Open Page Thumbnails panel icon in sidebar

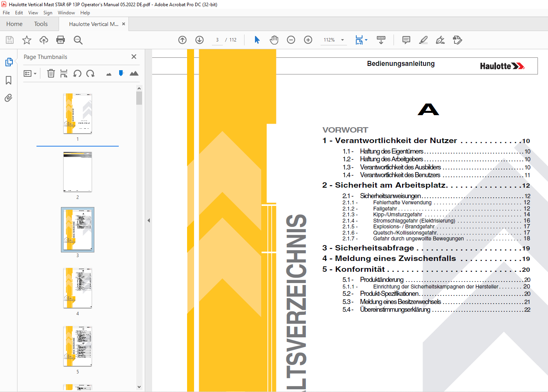coord(9,62)
